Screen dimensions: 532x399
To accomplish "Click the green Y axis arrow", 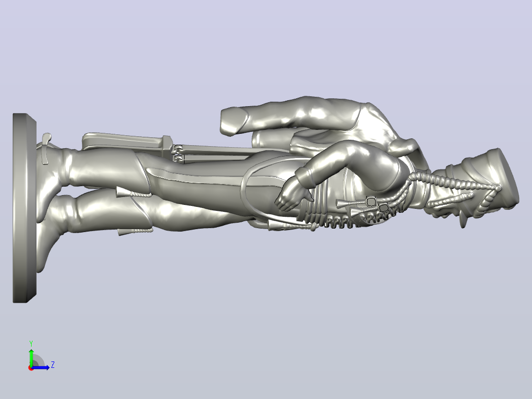I will pyautogui.click(x=31, y=357).
